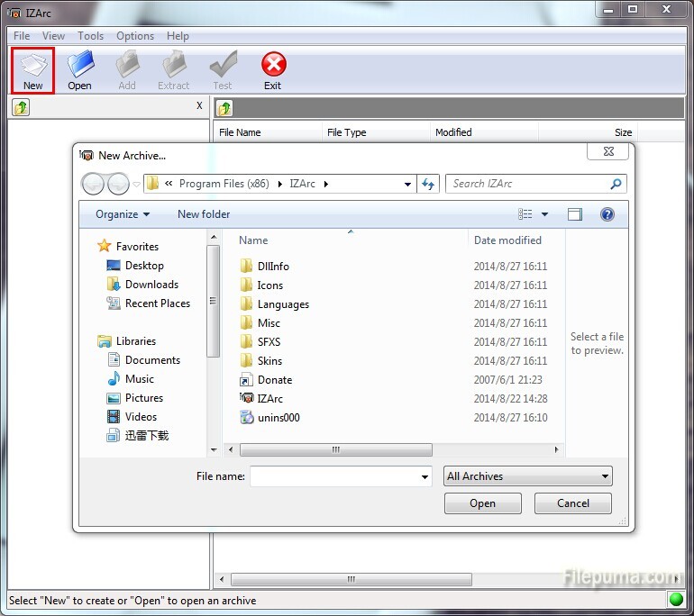Expand the All Archives file type dropdown
Viewport: 694px width, 616px height.
point(528,476)
